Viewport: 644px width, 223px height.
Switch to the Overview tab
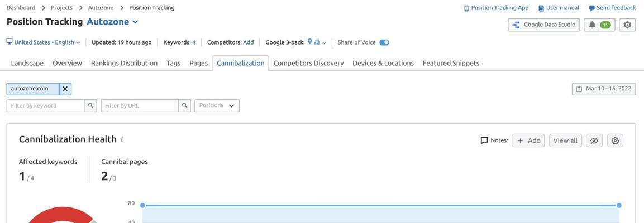68,63
